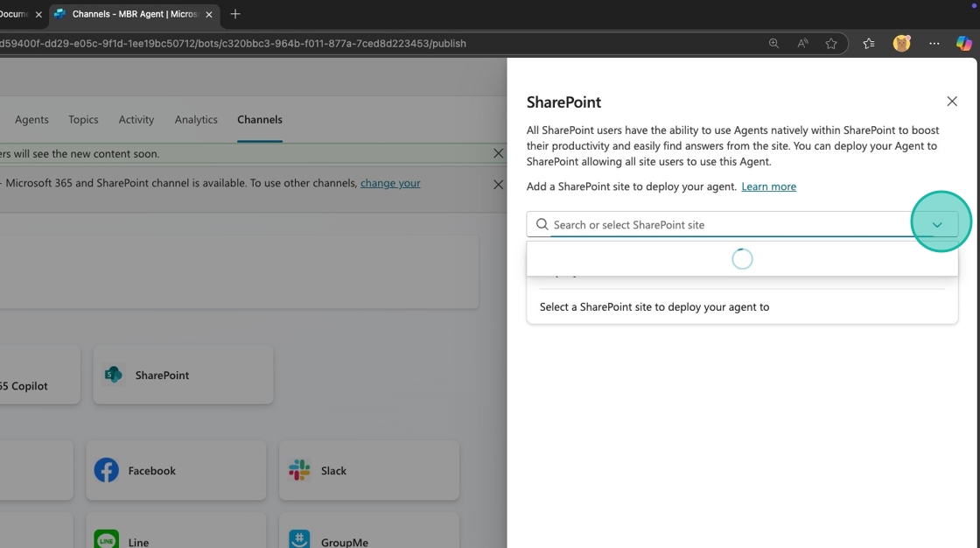Select the Channels tab

[260, 120]
